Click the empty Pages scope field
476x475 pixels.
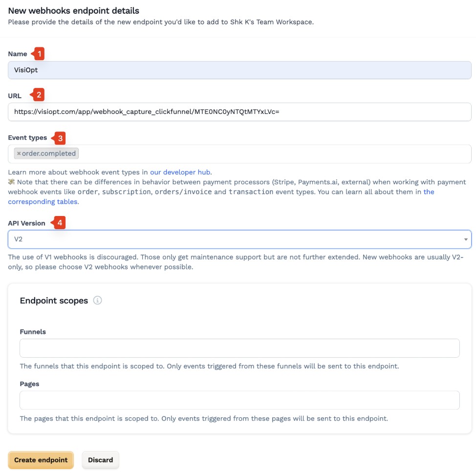239,400
